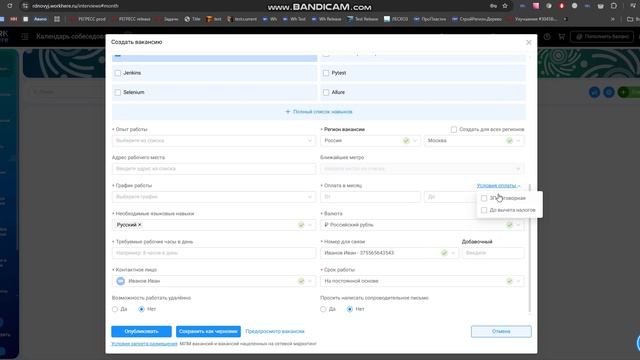Open the language skills dropdown arrow
Viewport: 640px width, 360px height.
(x=310, y=225)
